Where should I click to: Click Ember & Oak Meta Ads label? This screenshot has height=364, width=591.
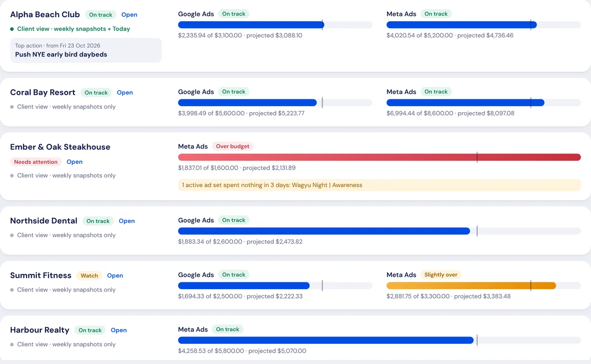click(193, 147)
